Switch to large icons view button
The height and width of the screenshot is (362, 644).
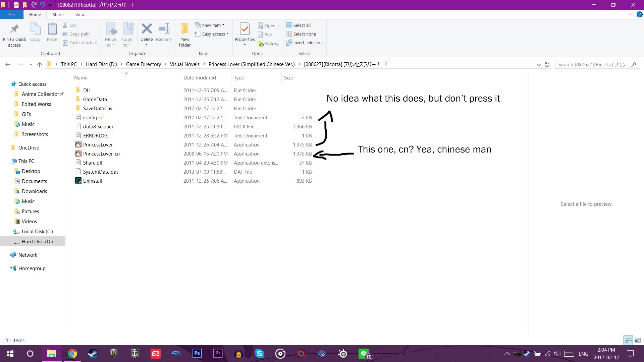(638, 340)
